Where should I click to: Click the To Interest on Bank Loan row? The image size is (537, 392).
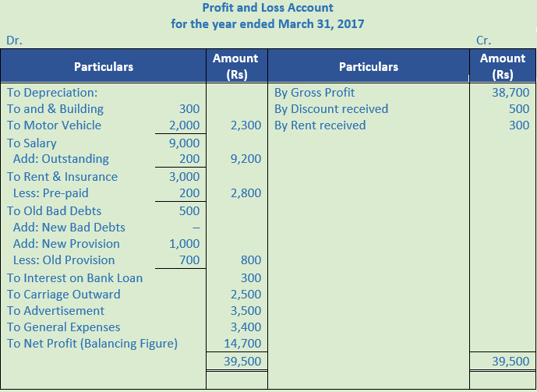click(75, 277)
